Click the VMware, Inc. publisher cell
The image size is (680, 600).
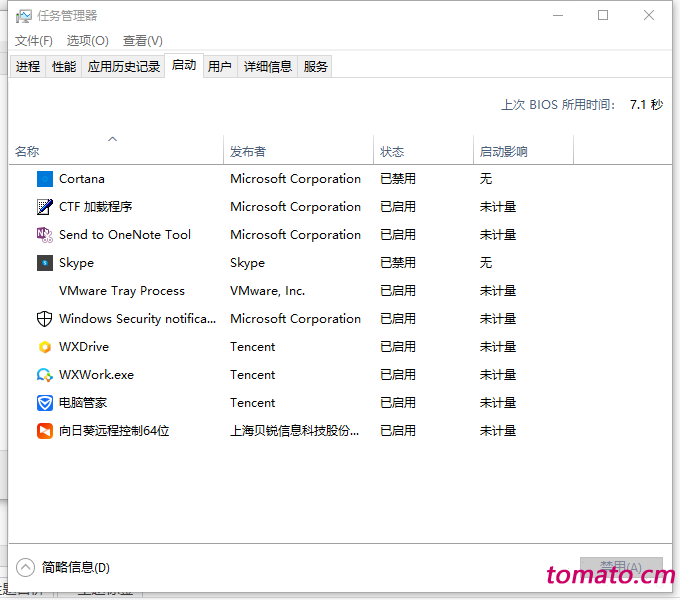[x=268, y=291]
